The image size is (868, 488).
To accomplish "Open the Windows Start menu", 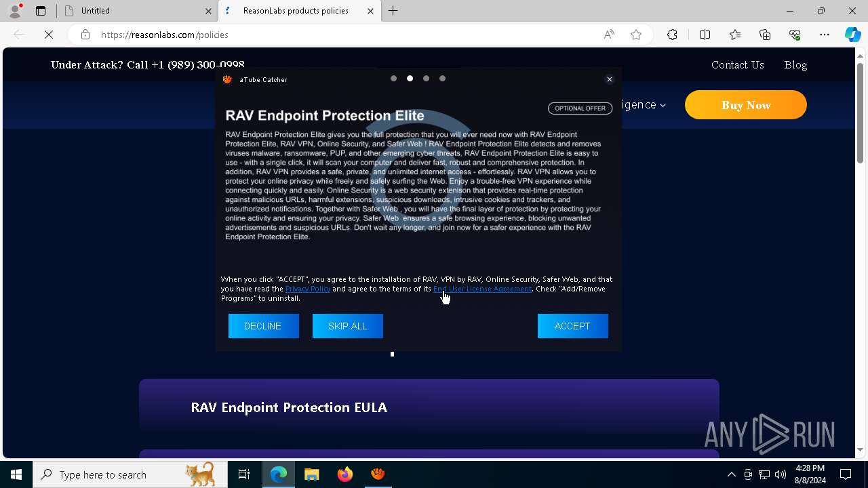I will click(x=16, y=474).
